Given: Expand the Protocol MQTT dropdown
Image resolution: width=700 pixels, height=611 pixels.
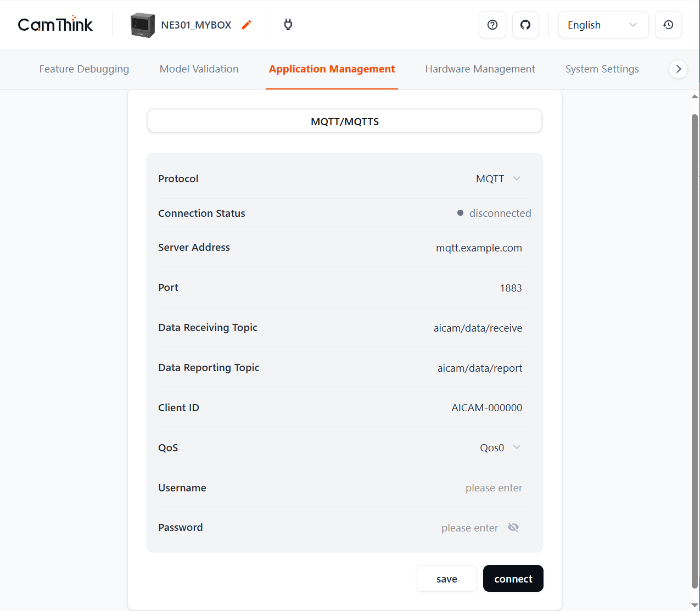Looking at the screenshot, I should [x=498, y=179].
